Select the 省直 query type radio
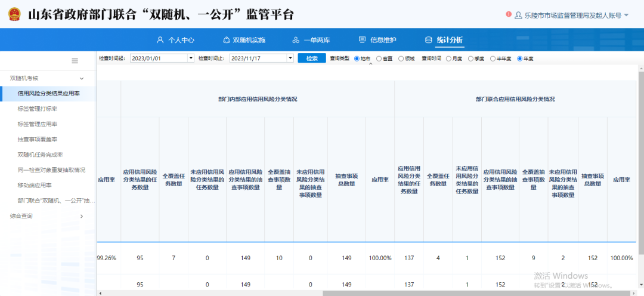 pos(379,58)
